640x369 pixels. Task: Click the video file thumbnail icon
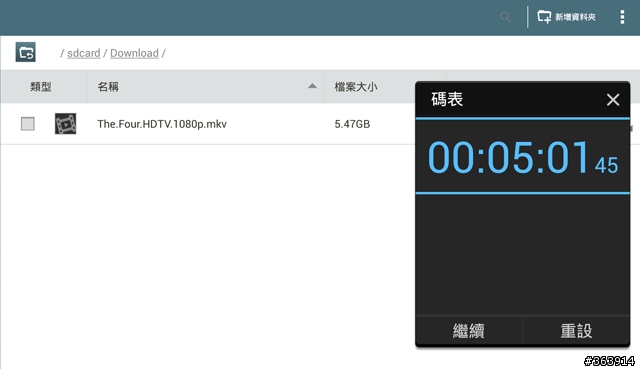click(65, 124)
